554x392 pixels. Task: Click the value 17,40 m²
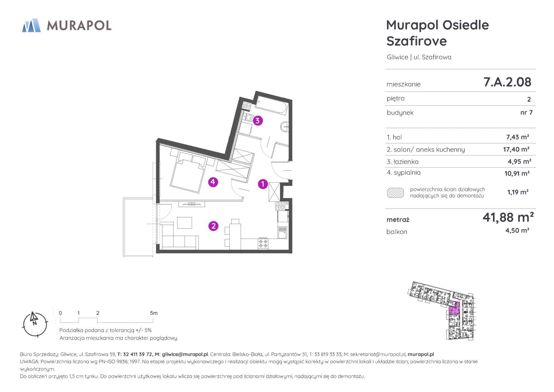[x=516, y=149]
